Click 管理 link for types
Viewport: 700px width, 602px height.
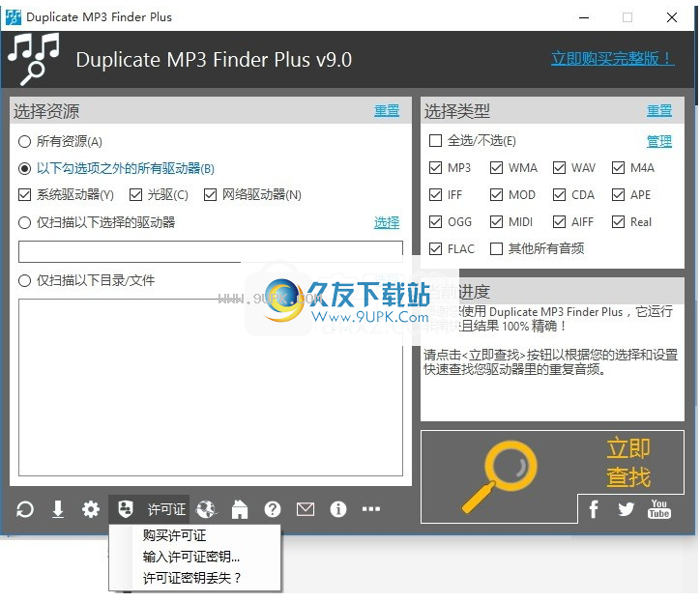[659, 142]
